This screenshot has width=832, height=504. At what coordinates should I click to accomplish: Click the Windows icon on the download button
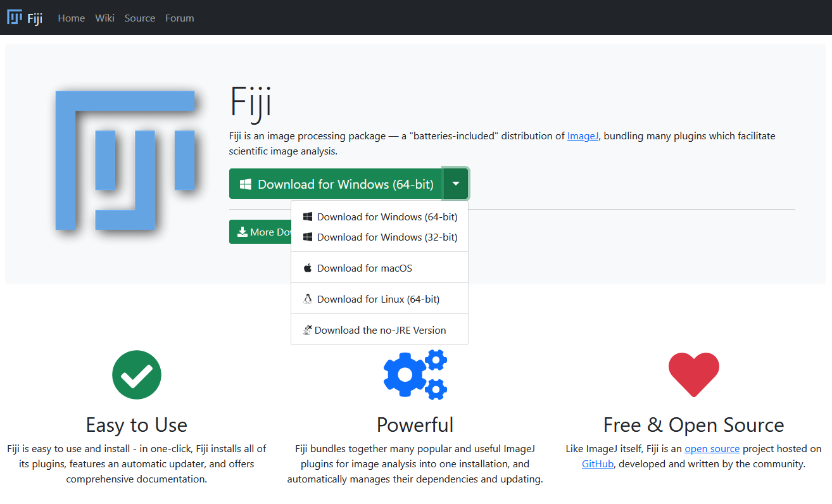pos(247,183)
